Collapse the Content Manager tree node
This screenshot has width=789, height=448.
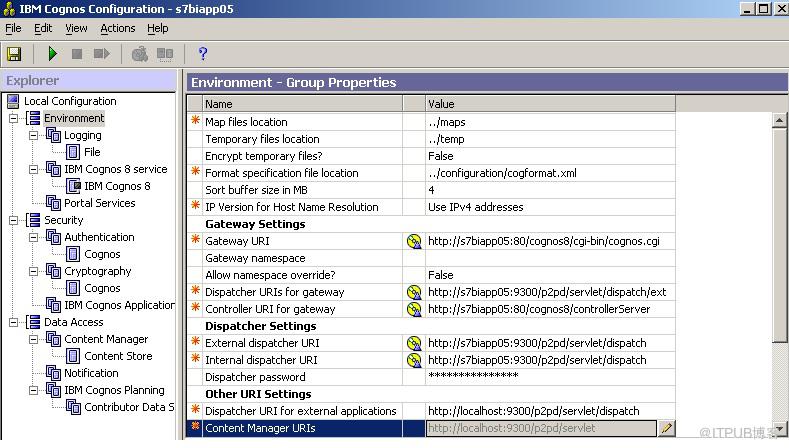(33, 339)
